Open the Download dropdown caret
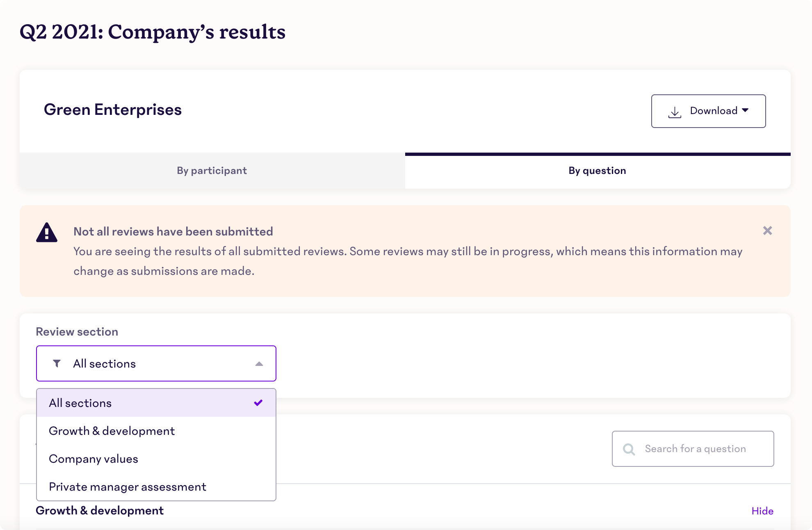 745,110
